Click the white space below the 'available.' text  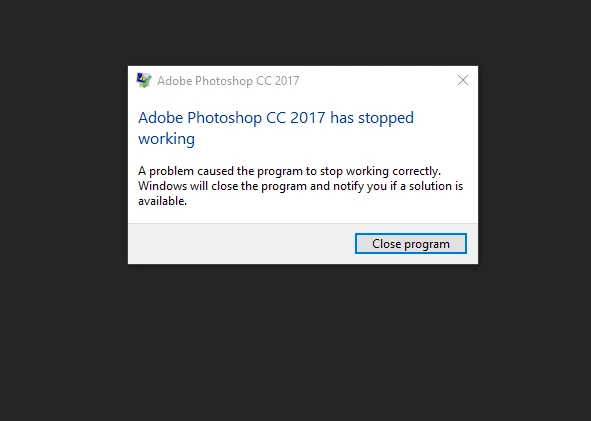tap(302, 215)
